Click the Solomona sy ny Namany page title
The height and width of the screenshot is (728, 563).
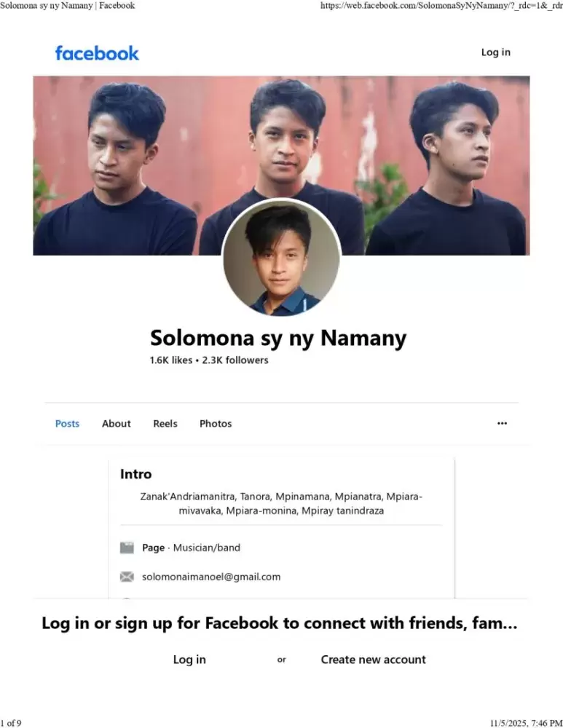278,338
